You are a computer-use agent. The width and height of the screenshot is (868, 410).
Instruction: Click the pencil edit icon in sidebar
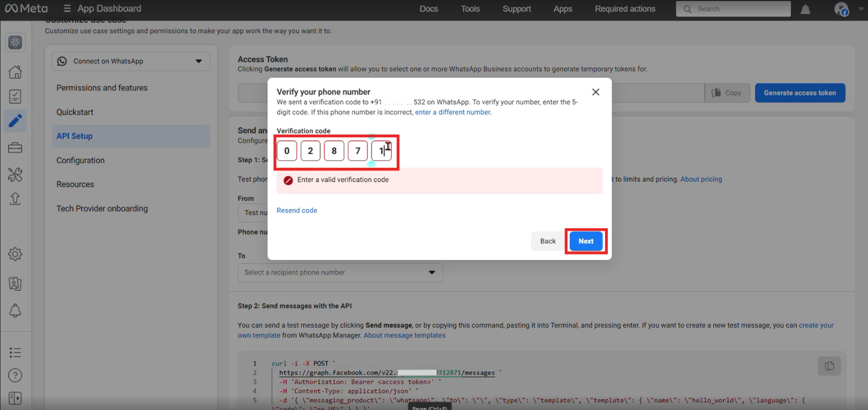coord(15,121)
